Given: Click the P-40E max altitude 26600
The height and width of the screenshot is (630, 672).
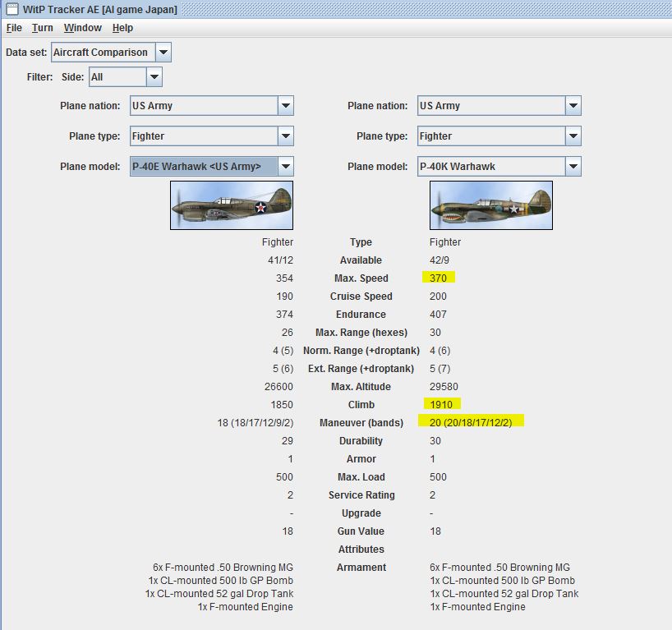Looking at the screenshot, I should point(278,387).
